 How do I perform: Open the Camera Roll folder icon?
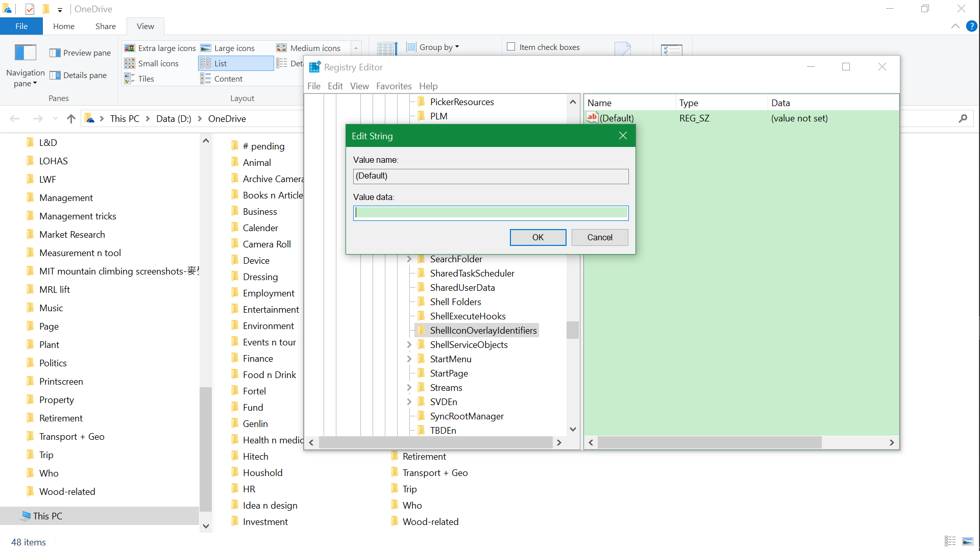pyautogui.click(x=235, y=244)
